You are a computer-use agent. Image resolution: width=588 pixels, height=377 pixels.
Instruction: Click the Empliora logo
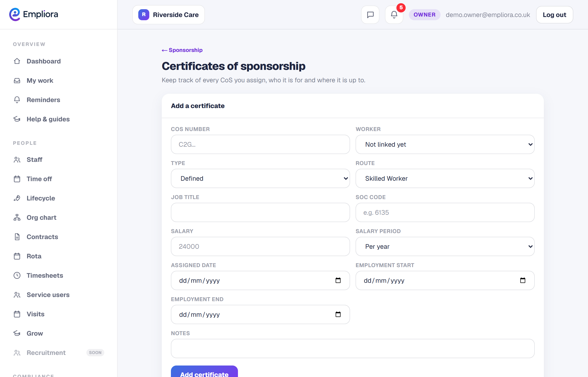[x=34, y=14]
